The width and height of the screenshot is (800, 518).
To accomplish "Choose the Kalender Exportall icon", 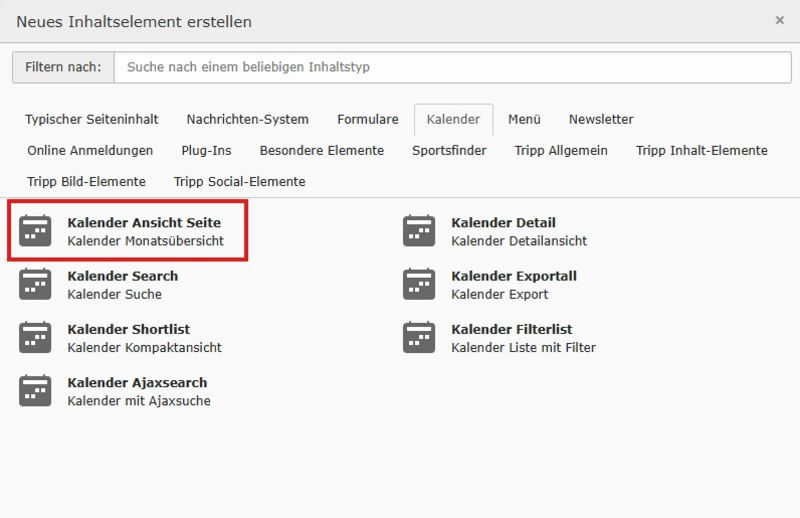I will pyautogui.click(x=419, y=284).
